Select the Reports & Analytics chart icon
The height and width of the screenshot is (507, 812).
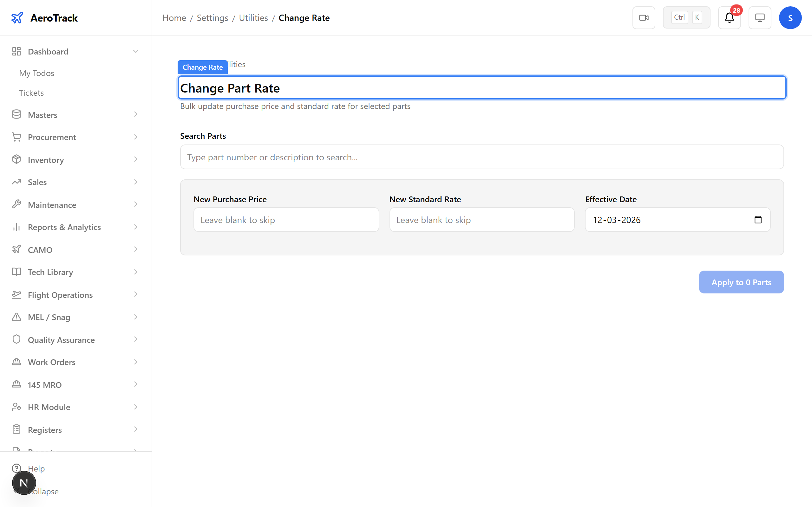16,227
